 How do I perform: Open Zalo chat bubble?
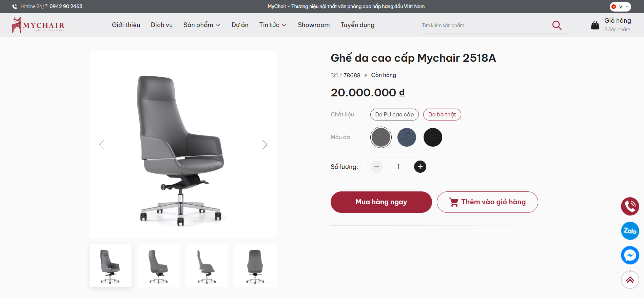[630, 231]
